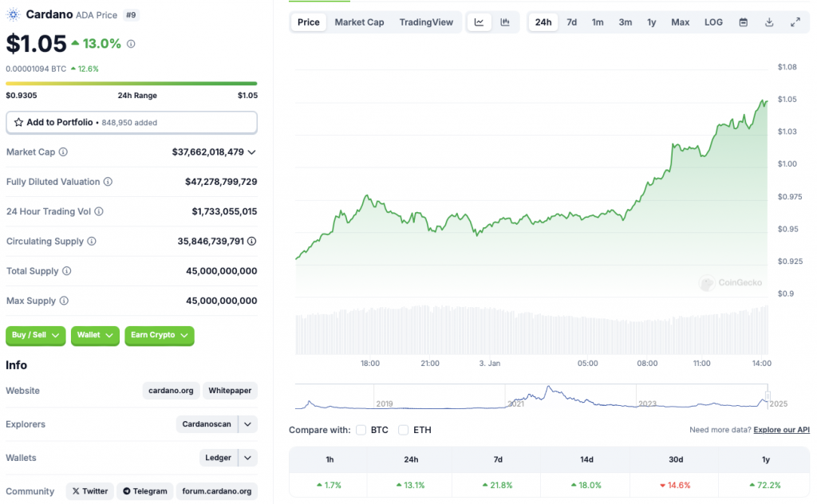The image size is (817, 504).
Task: Click the 0.00001094 BTC price text
Action: pyautogui.click(x=36, y=69)
